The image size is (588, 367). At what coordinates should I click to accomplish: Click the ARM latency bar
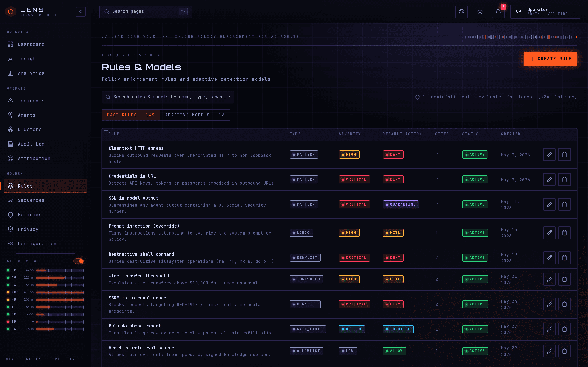point(60,292)
